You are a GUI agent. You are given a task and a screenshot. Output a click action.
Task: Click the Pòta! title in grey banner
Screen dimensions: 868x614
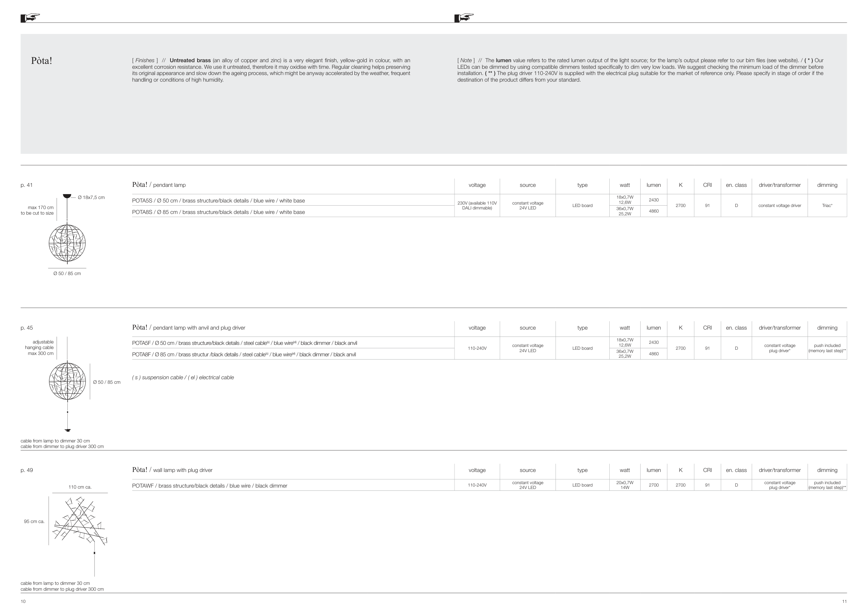tap(42, 61)
